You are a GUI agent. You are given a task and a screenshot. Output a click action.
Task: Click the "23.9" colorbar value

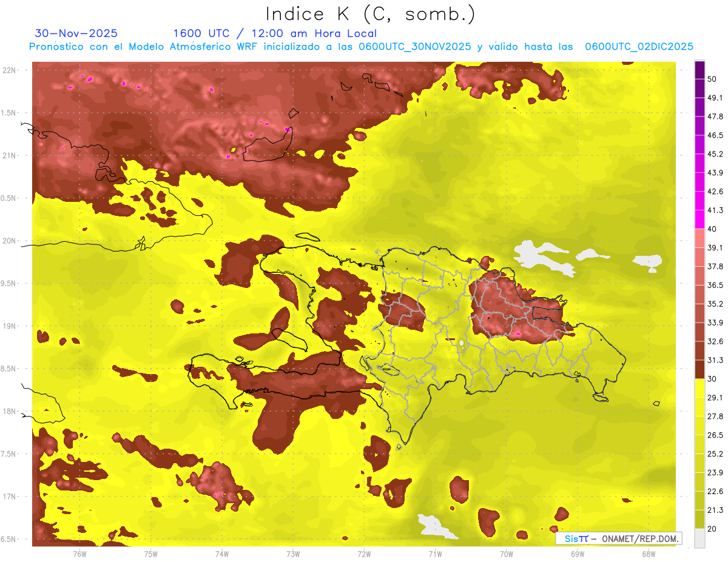715,472
